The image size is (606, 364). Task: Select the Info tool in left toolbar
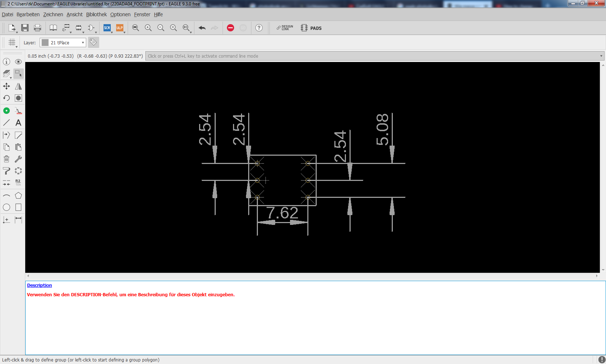(x=6, y=62)
